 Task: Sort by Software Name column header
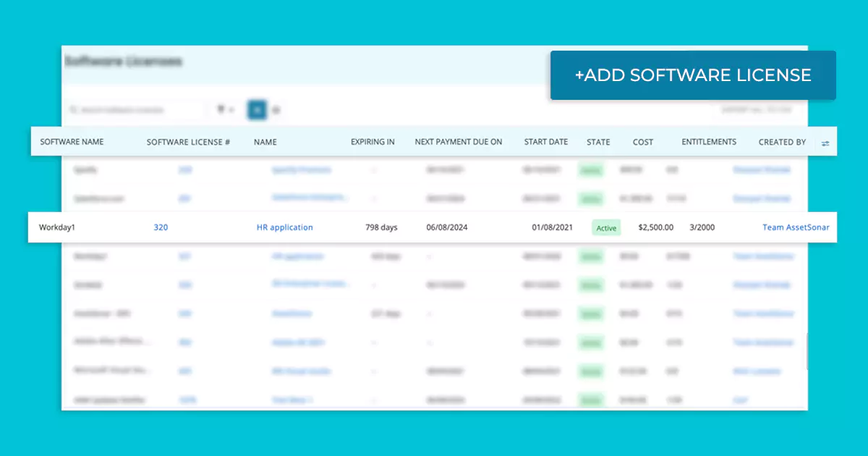pyautogui.click(x=72, y=142)
